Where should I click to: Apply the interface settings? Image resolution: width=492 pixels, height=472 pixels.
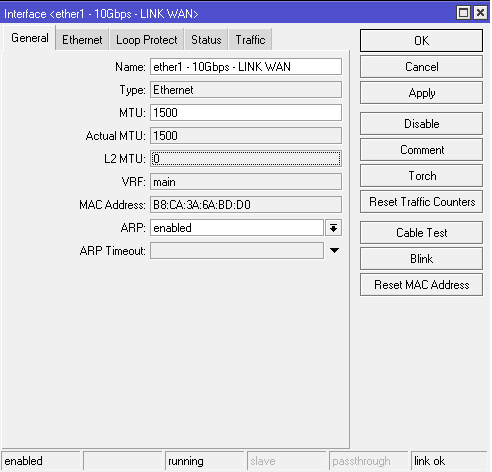421,93
